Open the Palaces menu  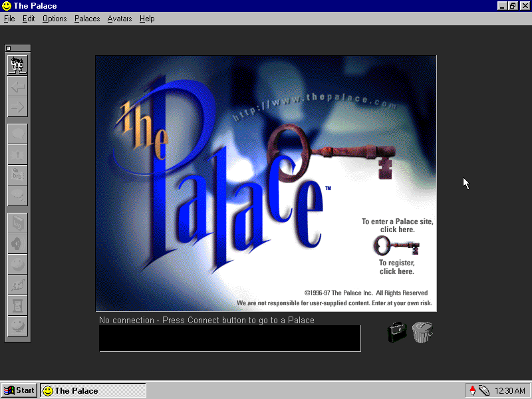click(x=87, y=19)
